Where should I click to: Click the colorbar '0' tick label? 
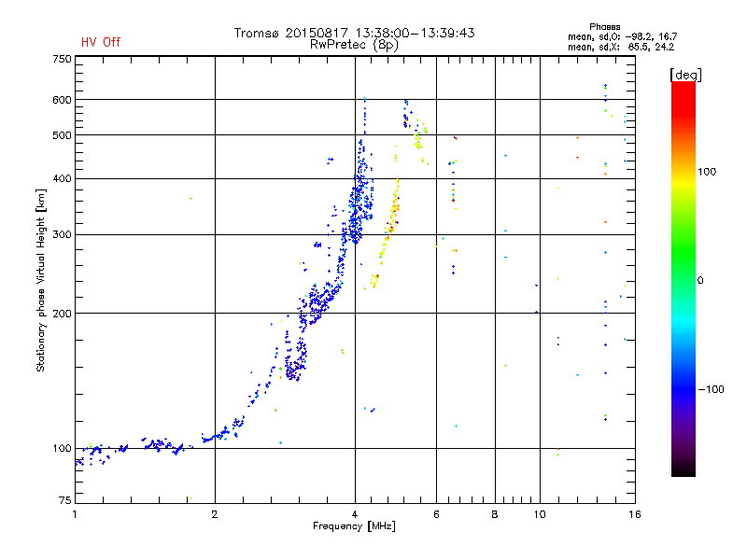tap(699, 281)
